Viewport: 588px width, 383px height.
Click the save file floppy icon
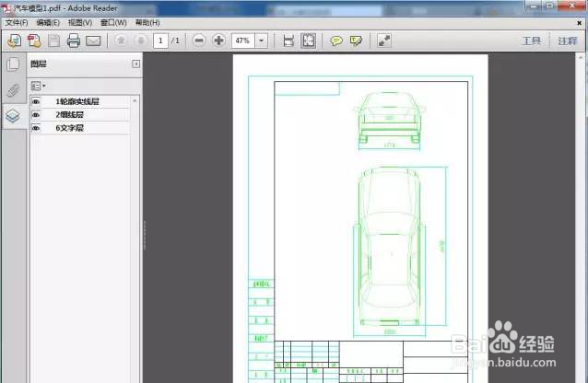point(54,41)
